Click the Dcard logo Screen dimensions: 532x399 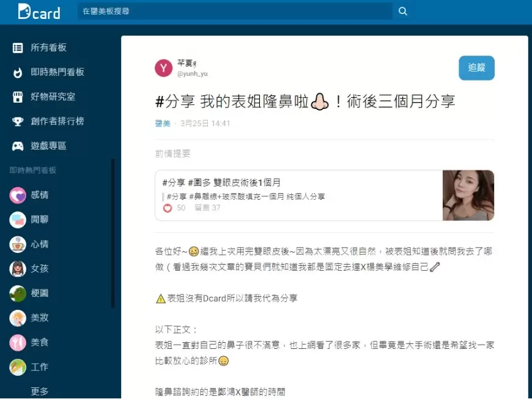pyautogui.click(x=39, y=12)
